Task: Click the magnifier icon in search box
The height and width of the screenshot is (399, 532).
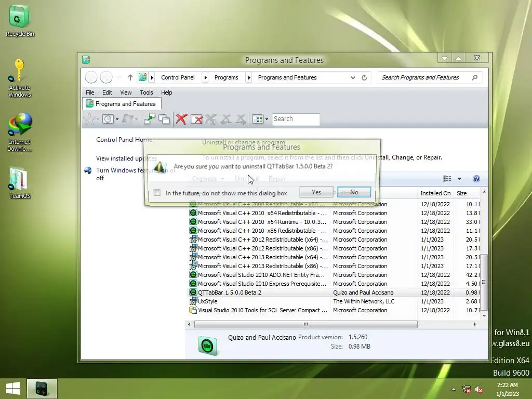Action: [x=475, y=77]
